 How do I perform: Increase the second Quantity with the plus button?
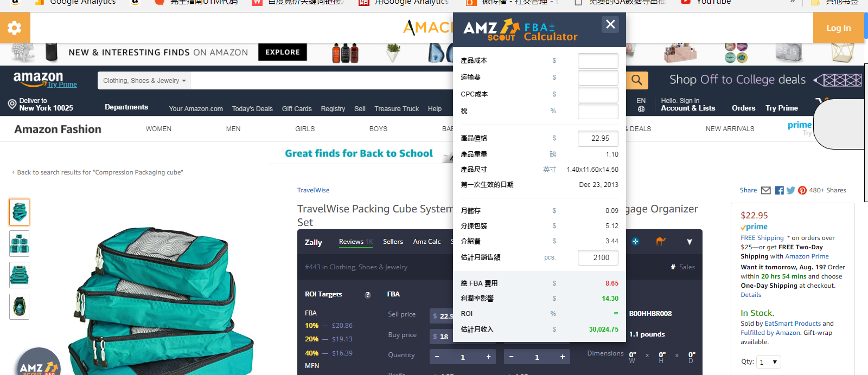[563, 357]
